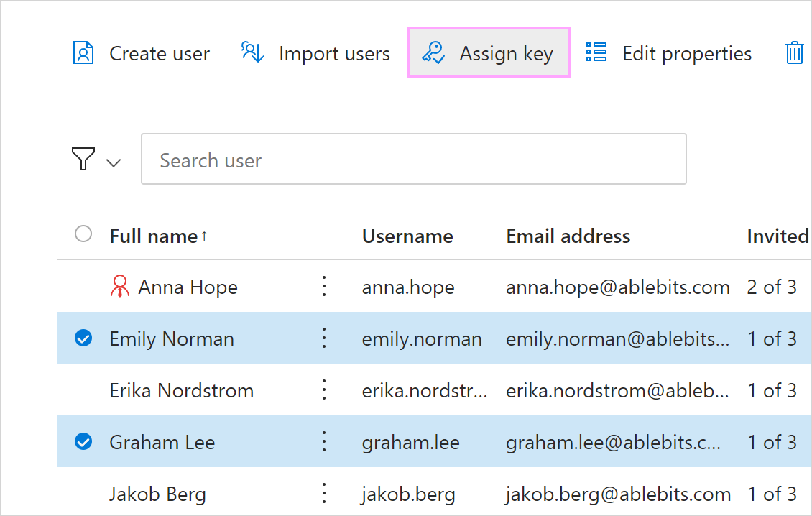The width and height of the screenshot is (812, 516).
Task: Click the Create user icon
Action: [83, 53]
